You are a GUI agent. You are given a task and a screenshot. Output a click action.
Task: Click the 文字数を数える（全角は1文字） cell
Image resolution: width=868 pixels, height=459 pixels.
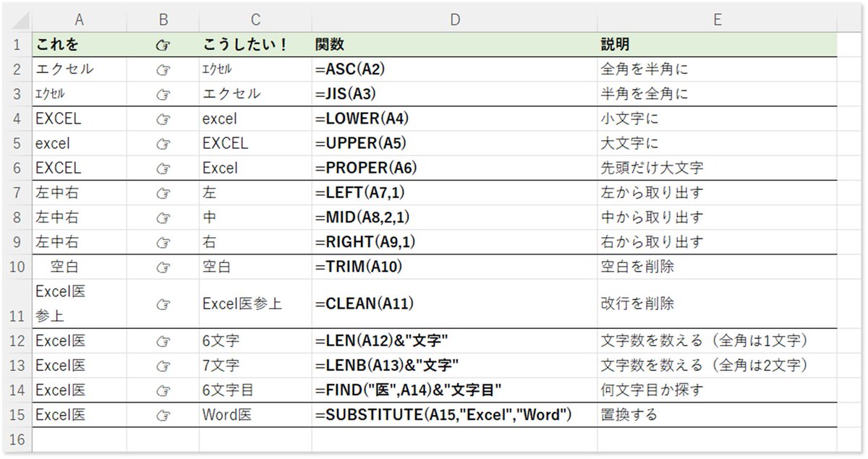[717, 340]
